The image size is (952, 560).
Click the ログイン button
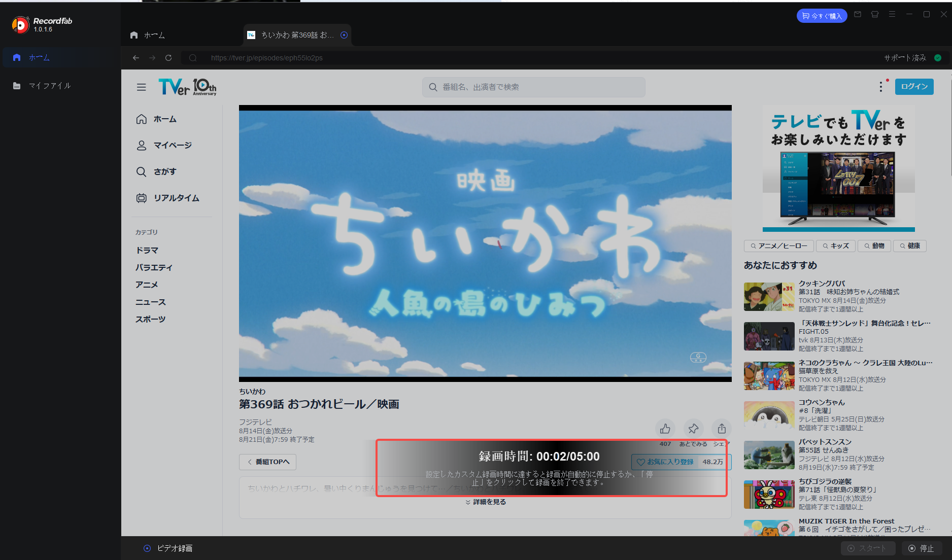914,86
